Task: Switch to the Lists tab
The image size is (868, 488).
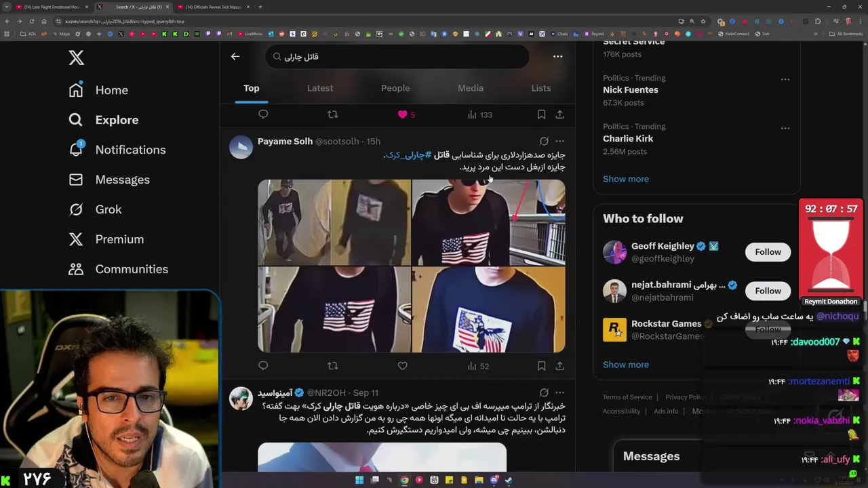Action: (541, 88)
